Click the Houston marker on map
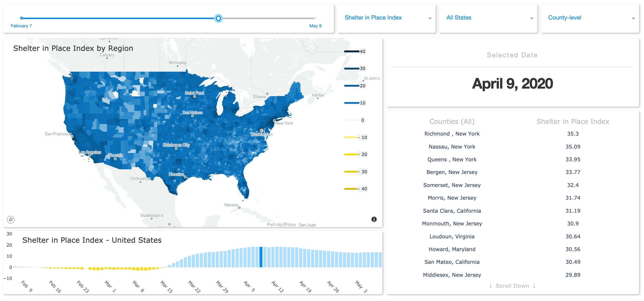The height and width of the screenshot is (301, 644). point(185,177)
